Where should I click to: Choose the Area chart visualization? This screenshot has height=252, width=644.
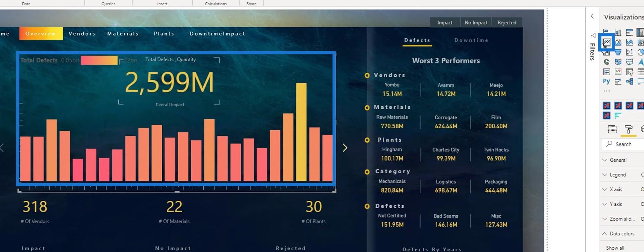tap(618, 42)
